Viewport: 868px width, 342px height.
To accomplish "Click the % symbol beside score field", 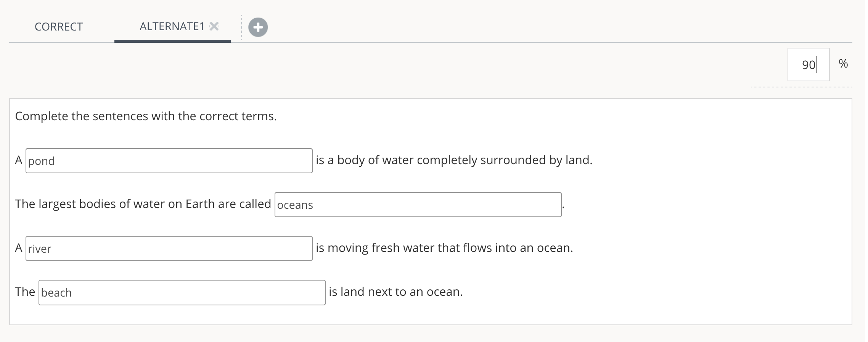I will click(843, 63).
